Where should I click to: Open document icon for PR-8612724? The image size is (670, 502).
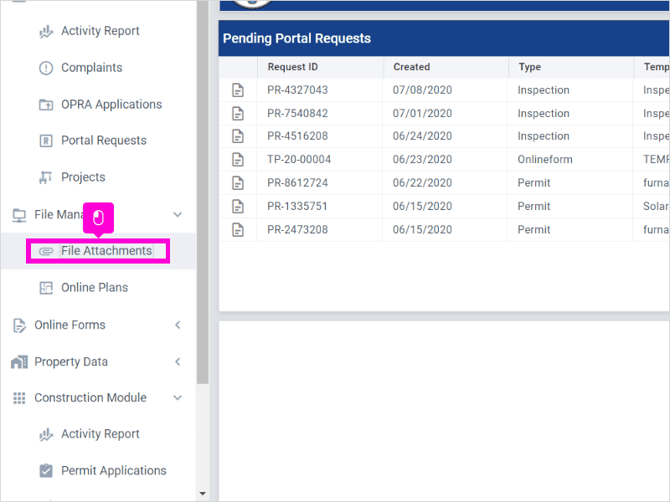click(238, 183)
